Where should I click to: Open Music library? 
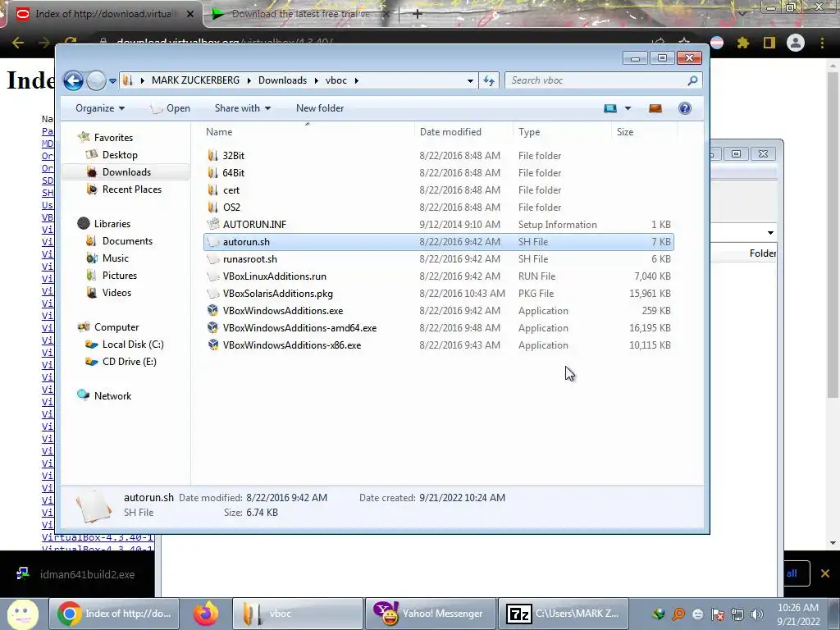click(115, 258)
